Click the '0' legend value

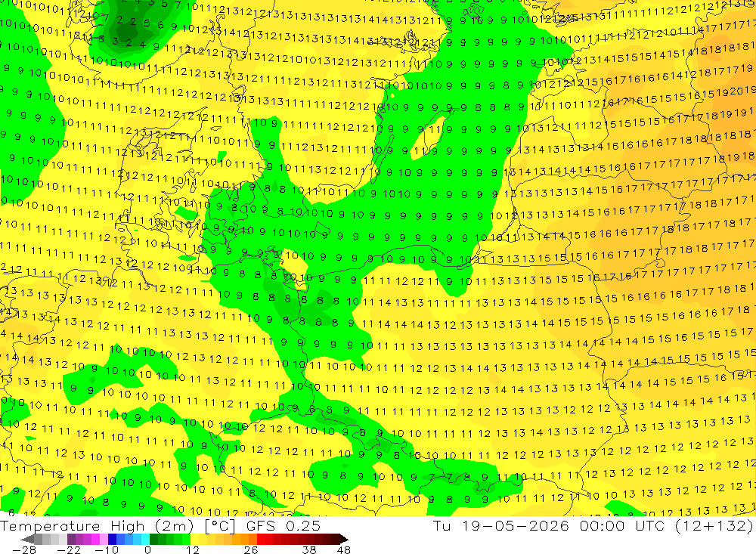(148, 549)
